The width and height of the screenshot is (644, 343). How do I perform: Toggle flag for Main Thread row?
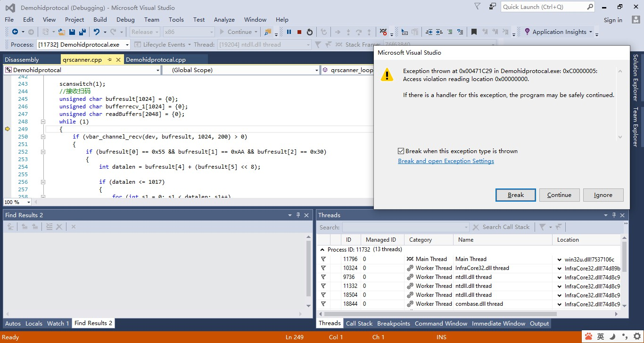coord(323,259)
